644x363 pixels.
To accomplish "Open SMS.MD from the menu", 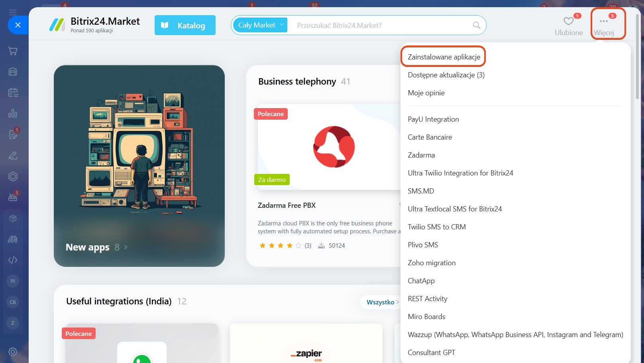I will click(x=421, y=191).
